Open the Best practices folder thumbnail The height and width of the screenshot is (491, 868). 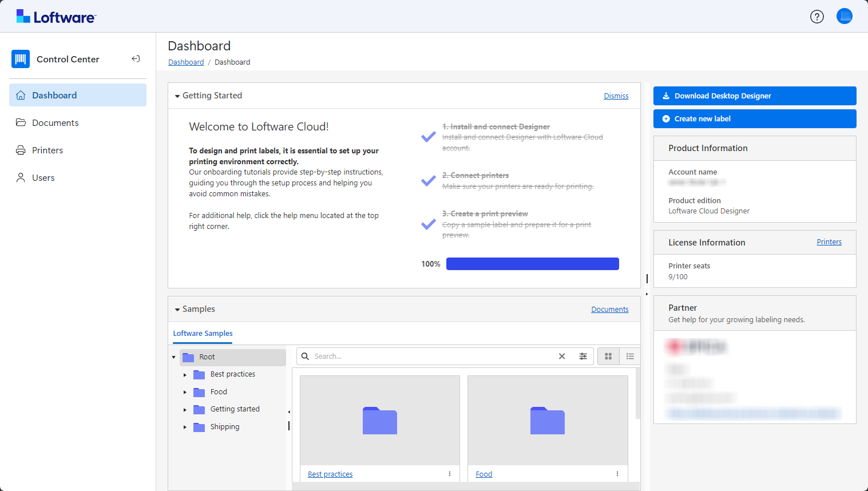[x=379, y=421]
